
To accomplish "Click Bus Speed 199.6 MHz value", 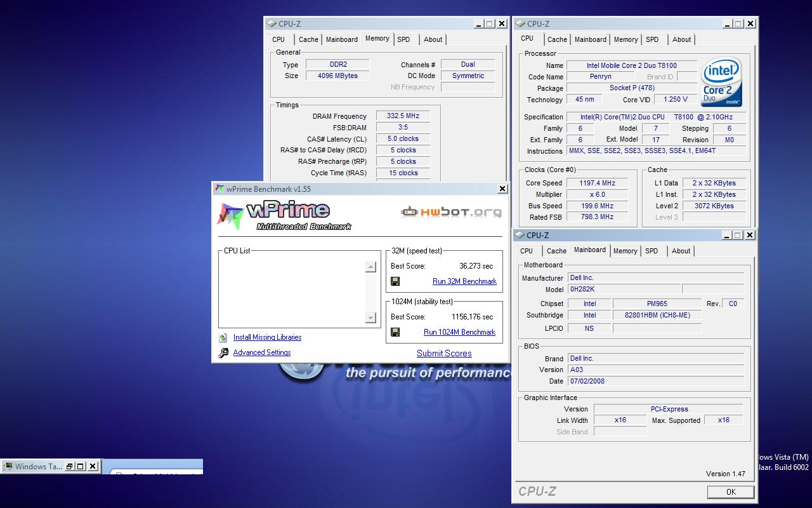I will (596, 206).
